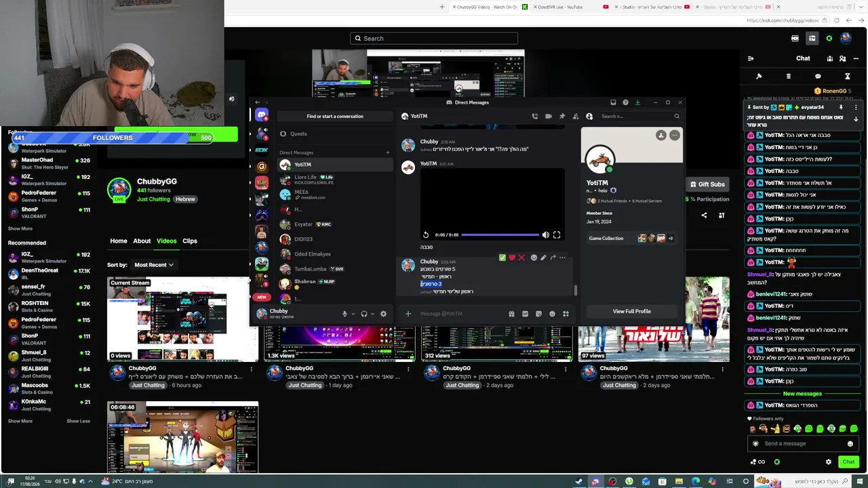
Task: Open more options on YotiTM's profile card
Action: [675, 136]
